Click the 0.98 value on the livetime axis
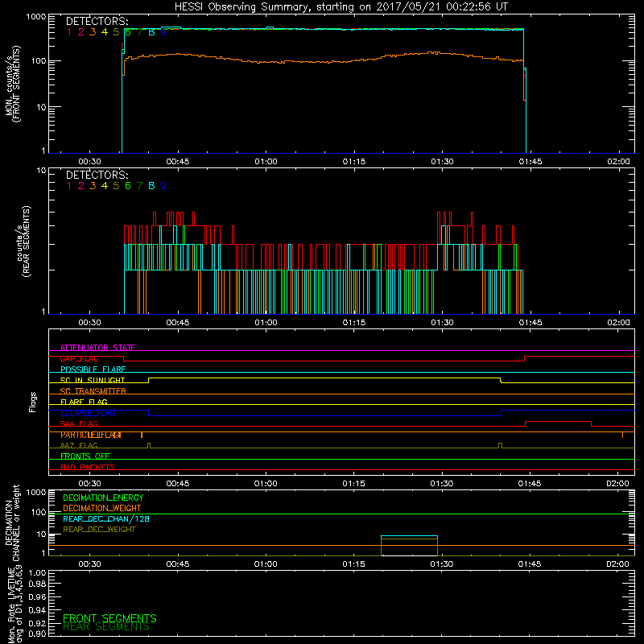Viewport: 644px width, 644px height. point(37,584)
